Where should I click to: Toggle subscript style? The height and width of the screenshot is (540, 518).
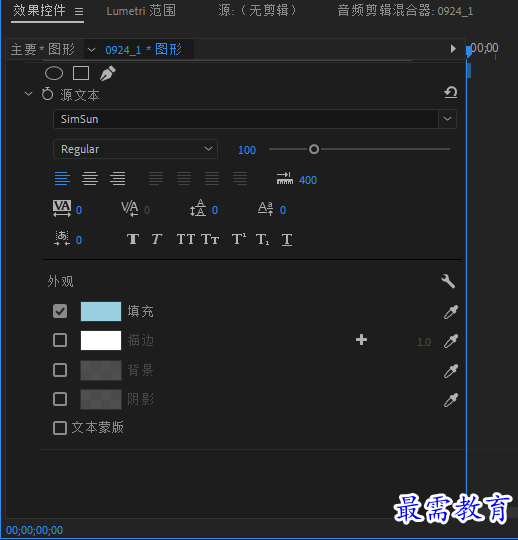pyautogui.click(x=263, y=239)
